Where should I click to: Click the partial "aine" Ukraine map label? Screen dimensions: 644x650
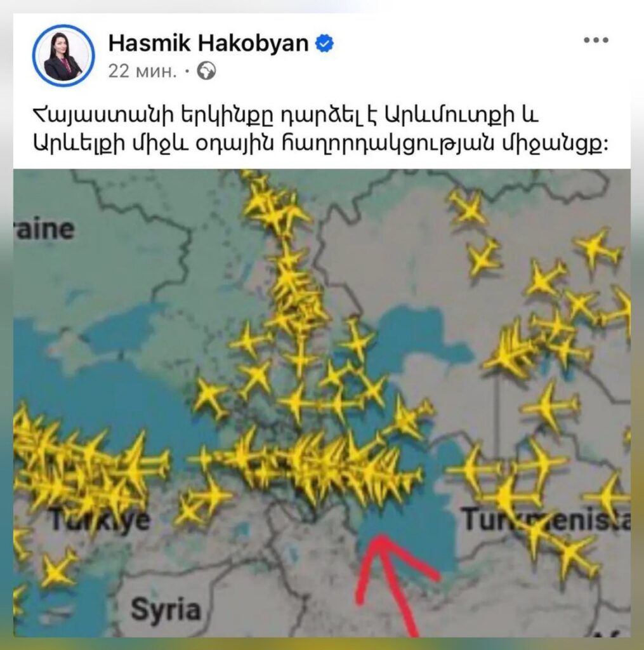point(45,229)
